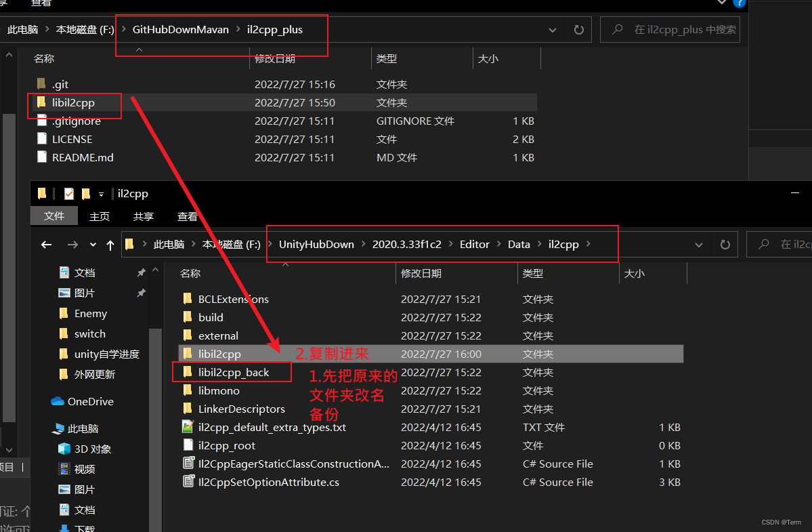812x532 pixels.
Task: Open customize quick access toolbar dropdown
Action: (101, 195)
